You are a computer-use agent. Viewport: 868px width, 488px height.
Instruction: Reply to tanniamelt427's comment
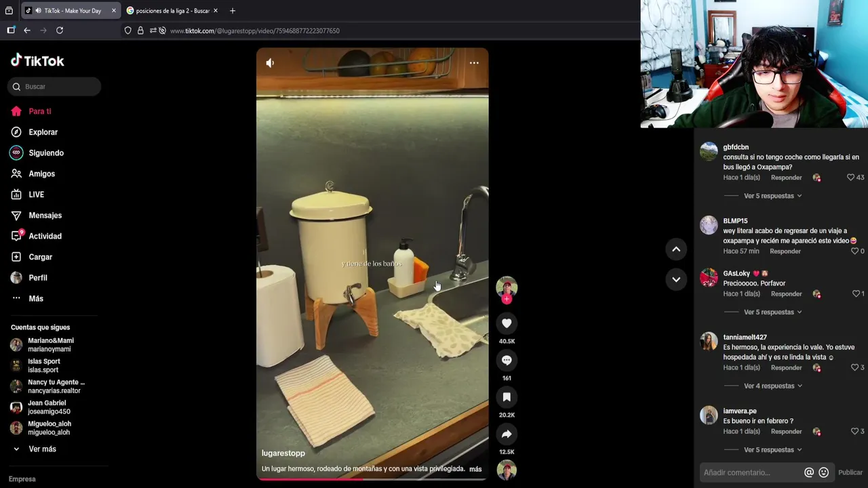coord(786,368)
